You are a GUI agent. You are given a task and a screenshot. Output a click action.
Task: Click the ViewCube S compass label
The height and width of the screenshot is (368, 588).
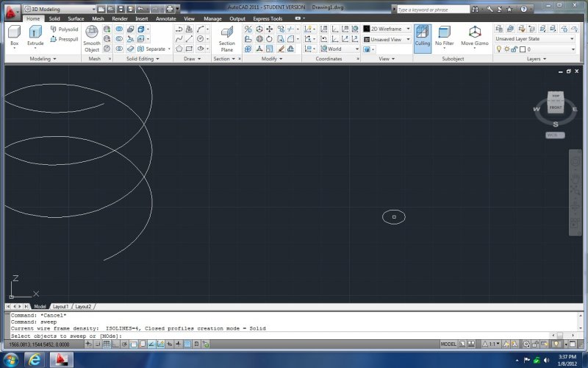[556, 124]
